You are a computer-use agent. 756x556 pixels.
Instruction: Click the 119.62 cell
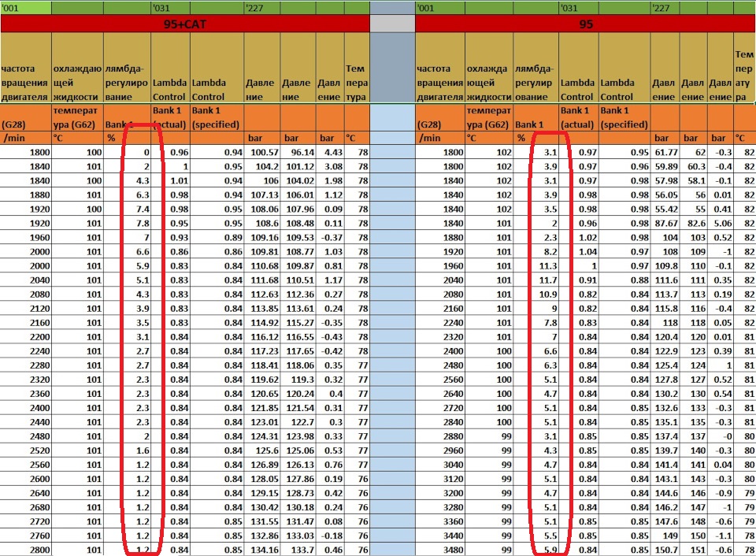point(262,379)
